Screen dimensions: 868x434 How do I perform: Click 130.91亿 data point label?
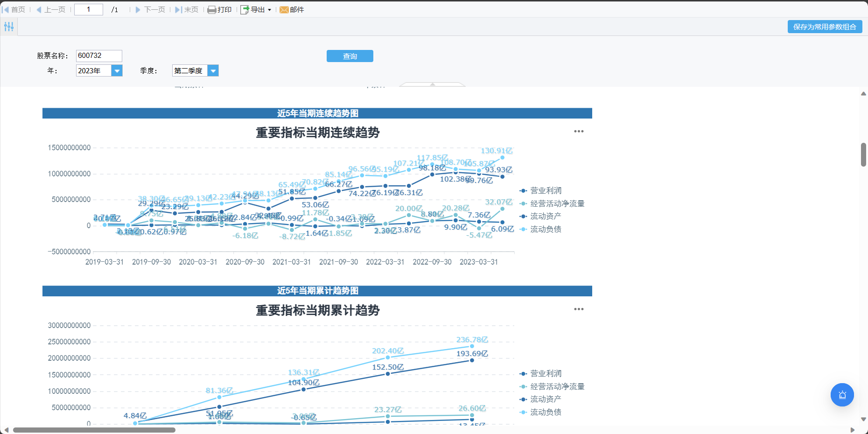(497, 151)
